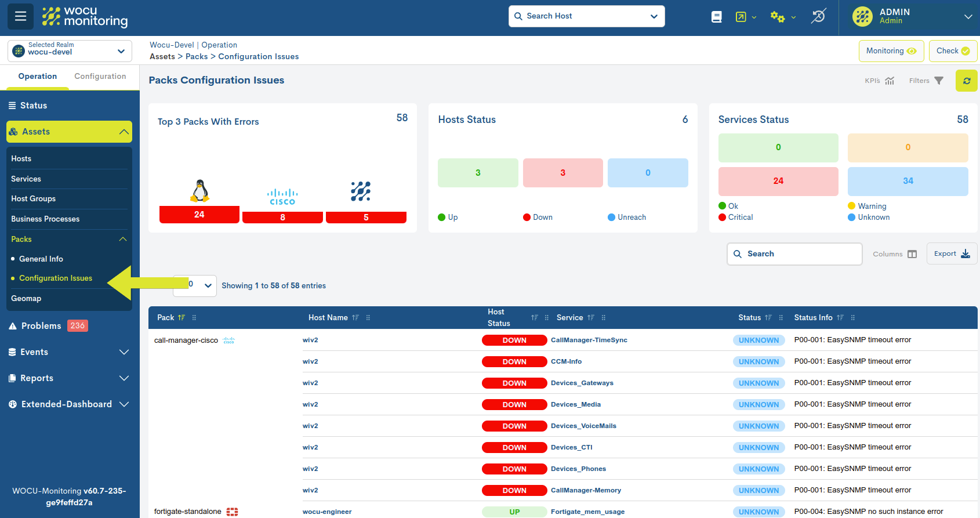Screen dimensions: 980x518
Task: Click the yellow refresh button
Action: pos(967,81)
